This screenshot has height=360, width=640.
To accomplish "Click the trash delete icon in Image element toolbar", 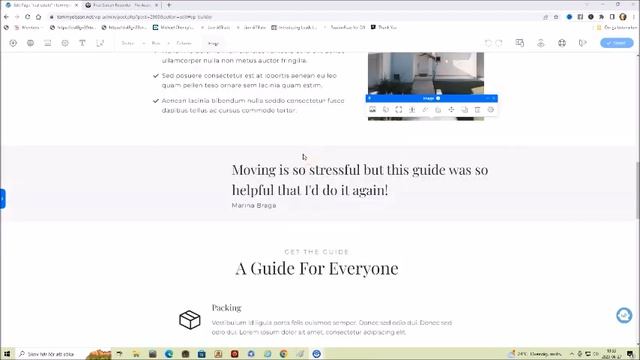I will point(478,109).
